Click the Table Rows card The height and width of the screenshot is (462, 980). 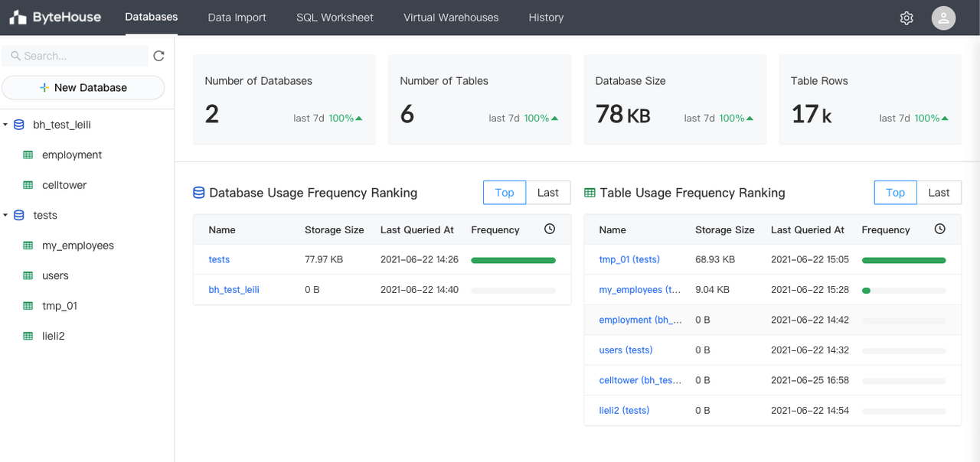point(870,99)
